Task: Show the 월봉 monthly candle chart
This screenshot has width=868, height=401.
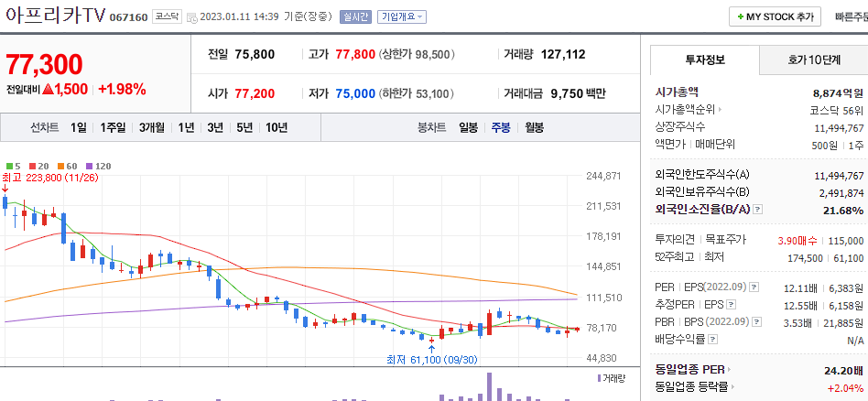Action: pos(534,127)
